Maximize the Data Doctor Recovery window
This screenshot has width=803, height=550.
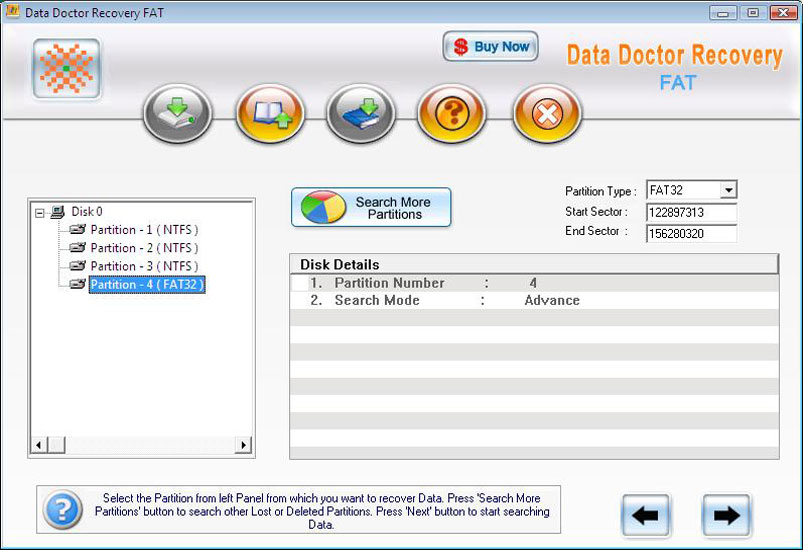[x=753, y=13]
